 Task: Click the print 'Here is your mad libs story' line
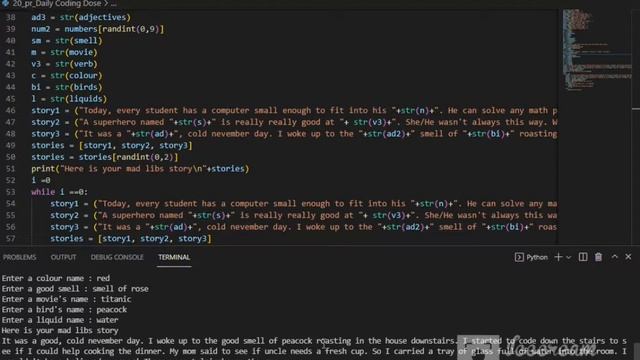140,169
